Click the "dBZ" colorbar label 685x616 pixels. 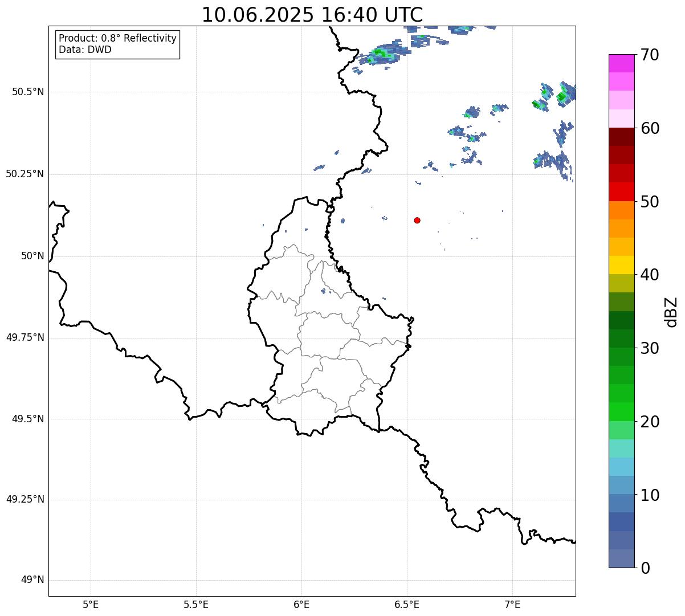pos(671,312)
